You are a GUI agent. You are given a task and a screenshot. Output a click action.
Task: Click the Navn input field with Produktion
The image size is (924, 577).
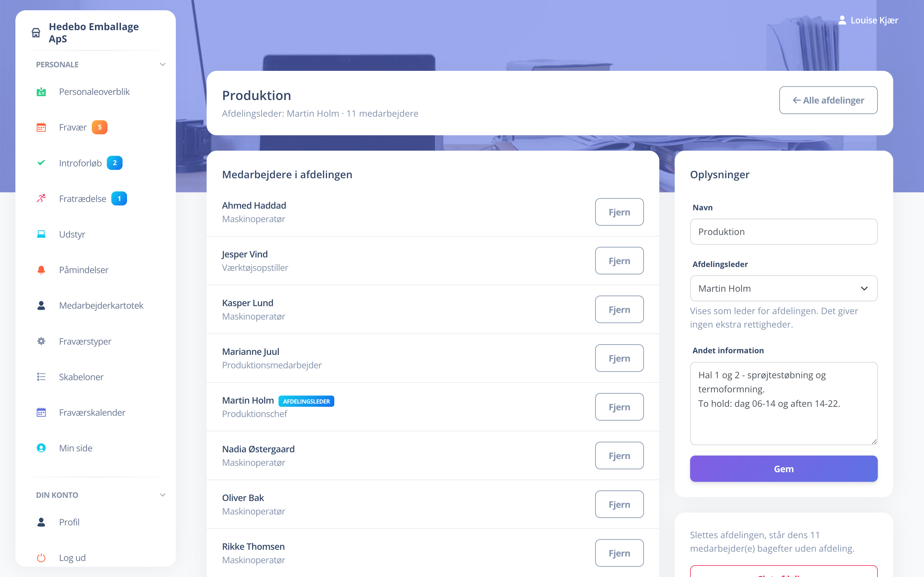click(783, 232)
